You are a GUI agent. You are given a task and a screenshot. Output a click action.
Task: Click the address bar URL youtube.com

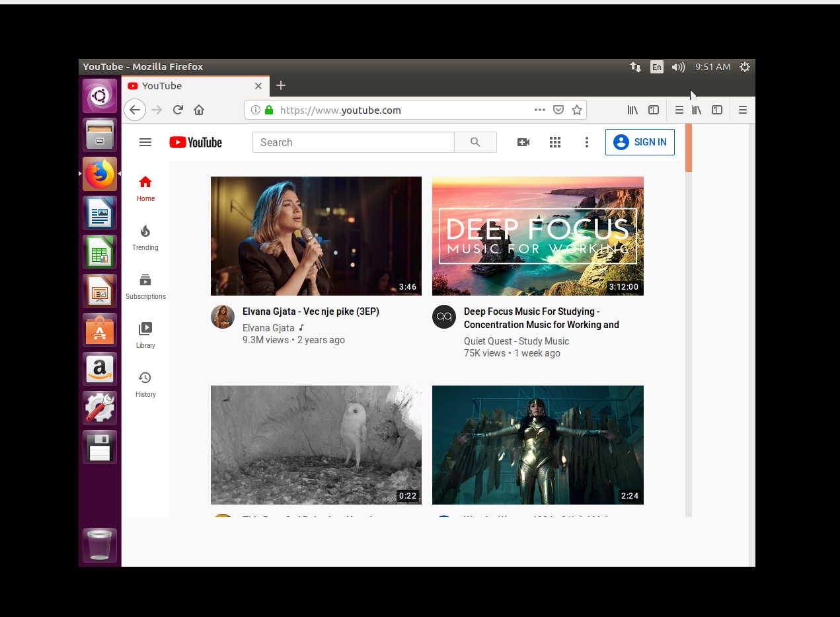click(340, 110)
